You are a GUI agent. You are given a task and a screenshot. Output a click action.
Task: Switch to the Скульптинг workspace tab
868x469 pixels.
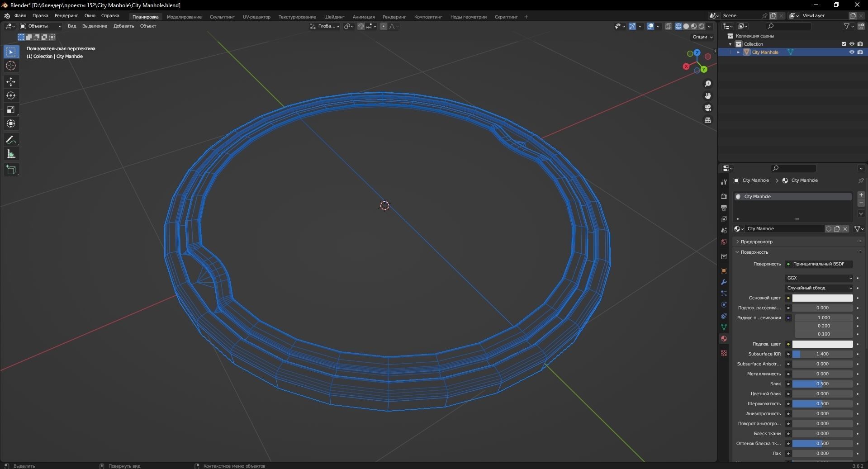click(222, 17)
